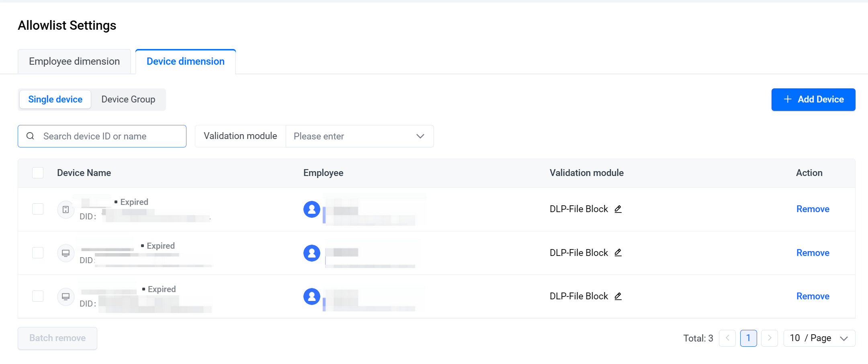Select page 1 in pagination
The width and height of the screenshot is (868, 364).
(748, 338)
